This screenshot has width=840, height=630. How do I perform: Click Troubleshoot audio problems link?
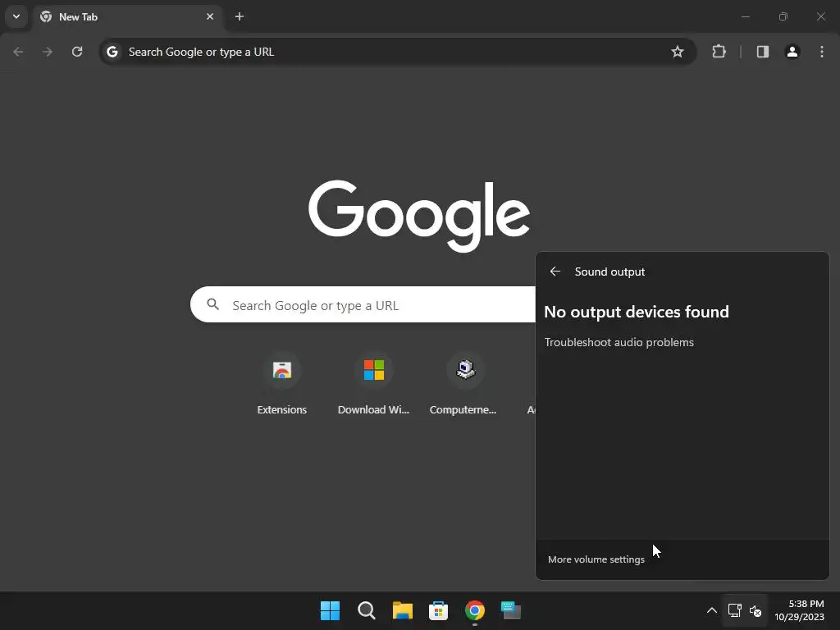click(619, 342)
